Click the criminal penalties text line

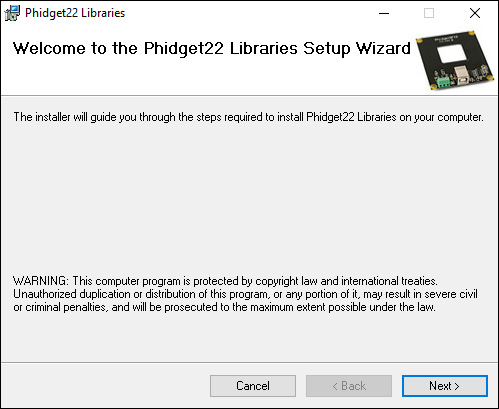224,307
